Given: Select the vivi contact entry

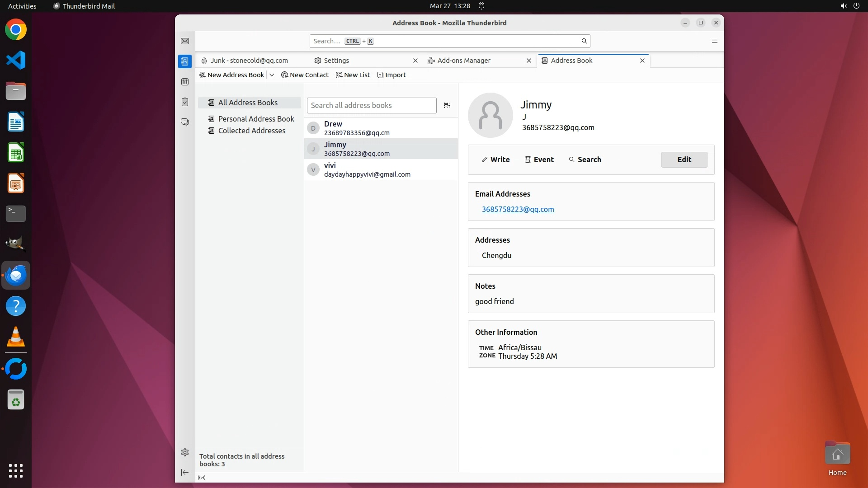Looking at the screenshot, I should [367, 169].
